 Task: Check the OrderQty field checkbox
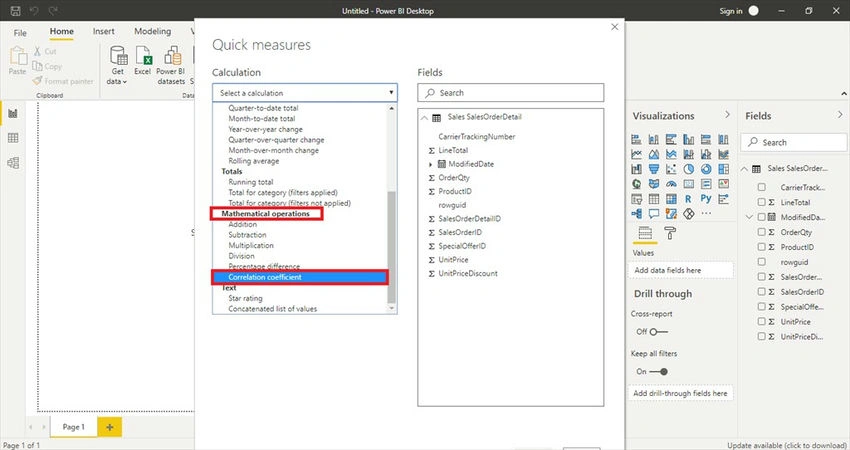pyautogui.click(x=762, y=232)
